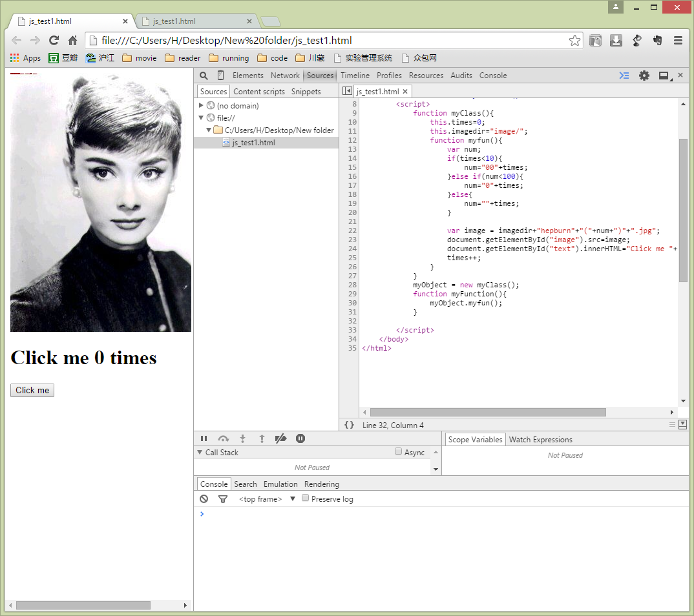Hide the Sources navigator pane
The height and width of the screenshot is (616, 694).
click(x=348, y=91)
